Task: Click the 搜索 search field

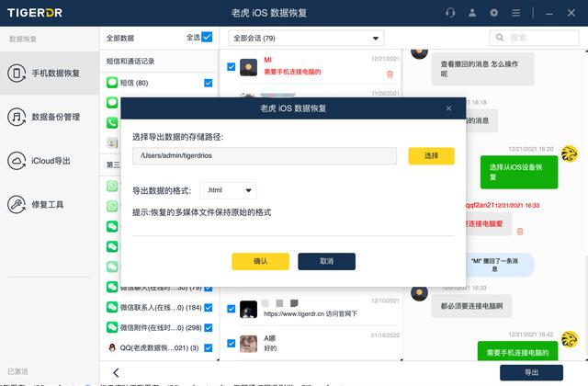Action: point(535,38)
